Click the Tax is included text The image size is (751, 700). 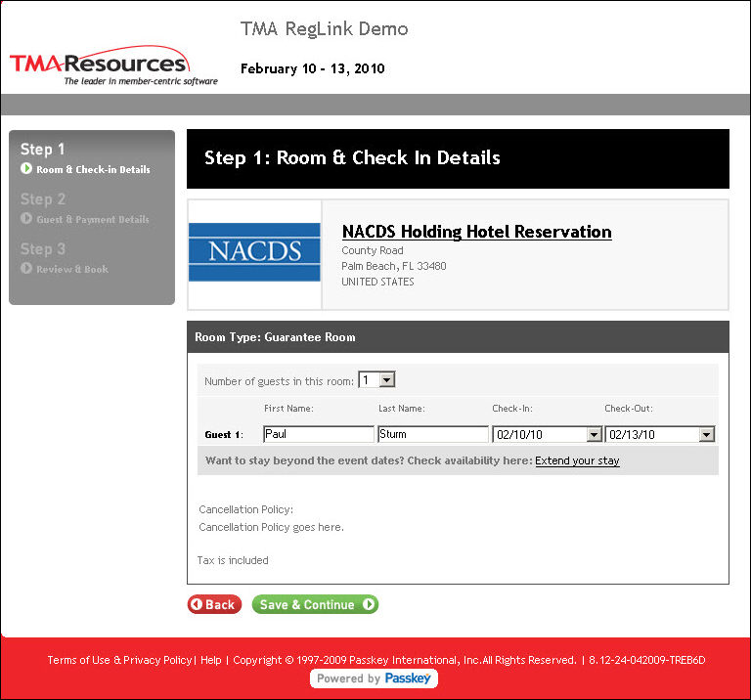[233, 560]
